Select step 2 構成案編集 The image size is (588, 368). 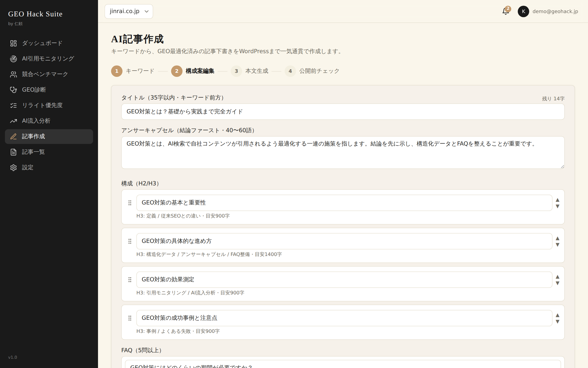click(193, 71)
